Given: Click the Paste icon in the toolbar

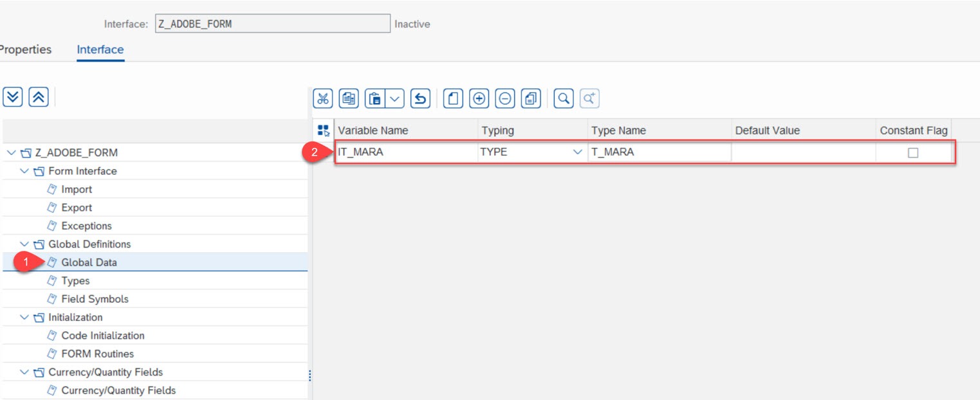Looking at the screenshot, I should (374, 98).
